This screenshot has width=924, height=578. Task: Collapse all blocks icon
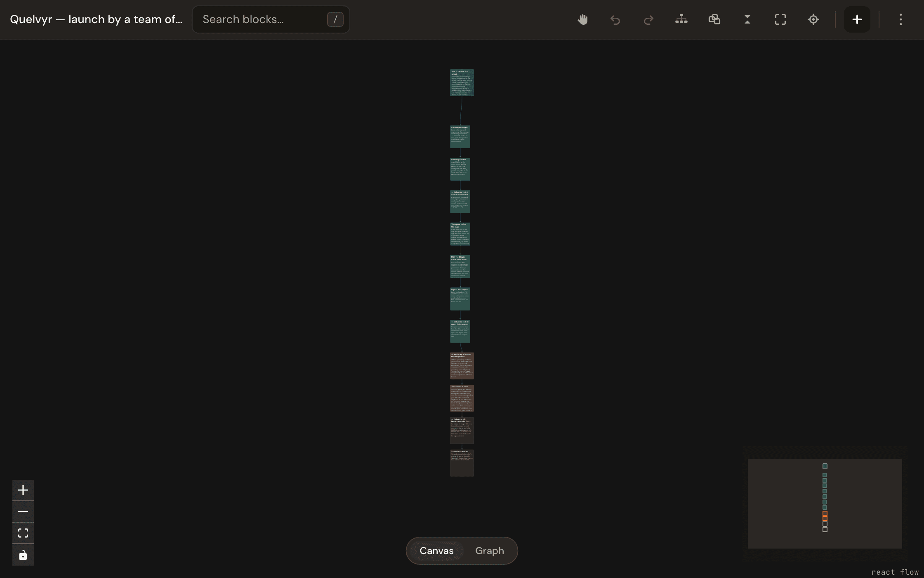click(x=747, y=19)
